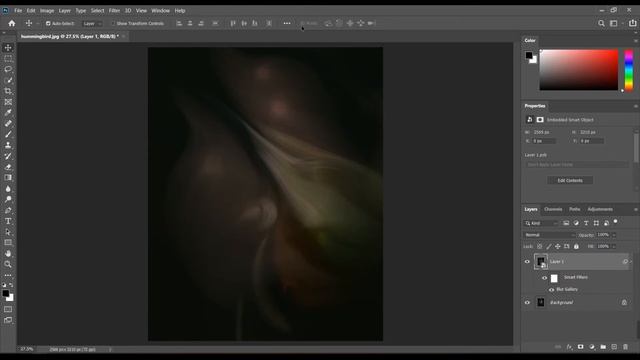
Task: Click the Edit Contents button
Action: [x=570, y=180]
